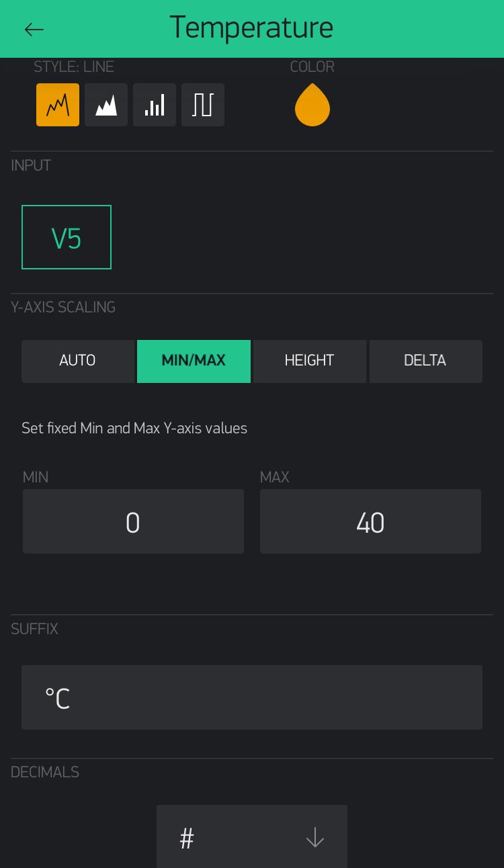
Task: Switch Y-axis scaling to HEIGHT
Action: click(309, 361)
